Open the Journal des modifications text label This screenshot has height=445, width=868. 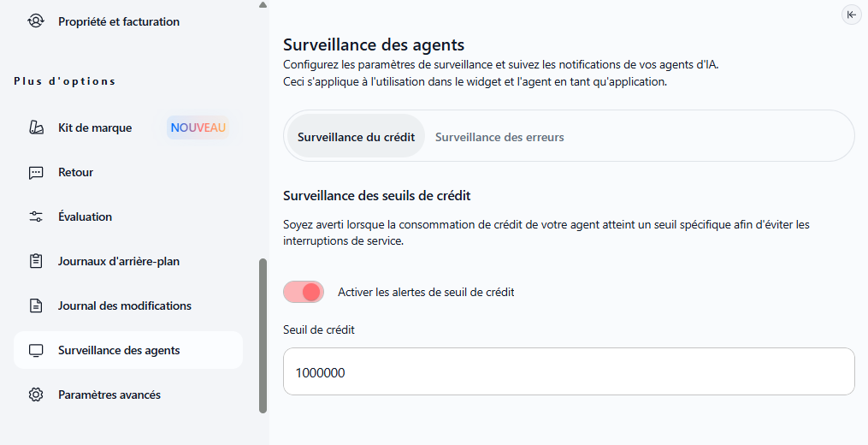[125, 306]
